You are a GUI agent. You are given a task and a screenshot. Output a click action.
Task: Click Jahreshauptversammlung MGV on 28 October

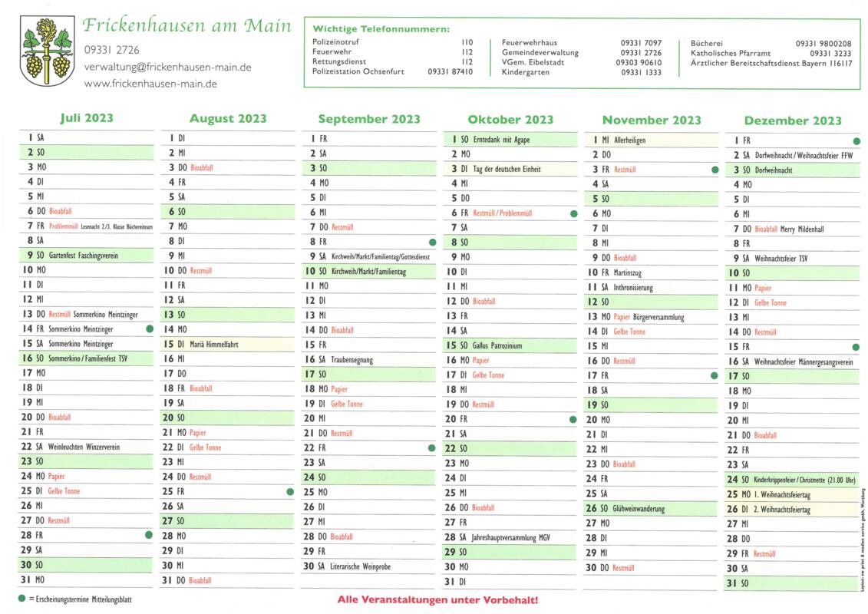(511, 537)
